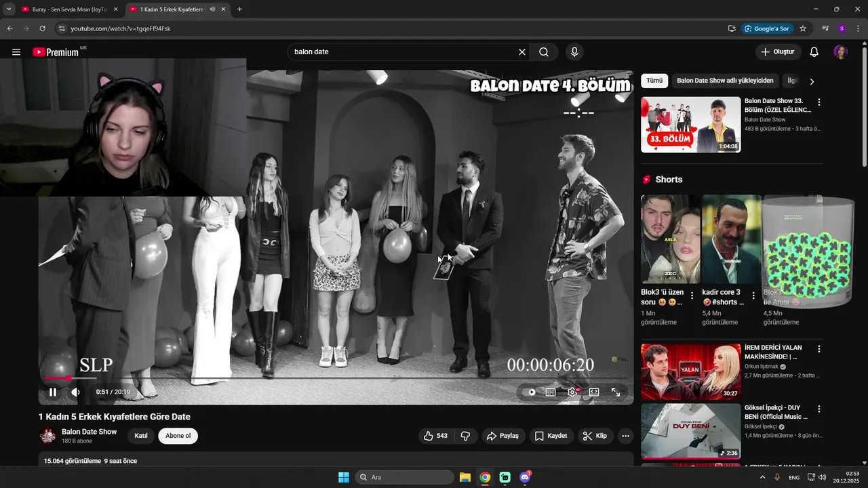The height and width of the screenshot is (488, 868).
Task: Create a clip with Klip
Action: click(x=595, y=436)
